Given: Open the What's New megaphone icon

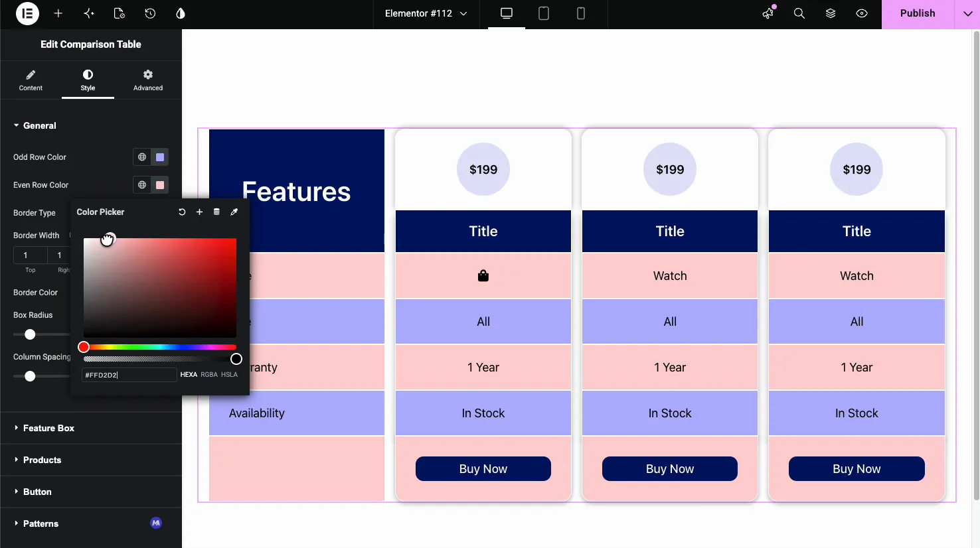Looking at the screenshot, I should tap(768, 13).
